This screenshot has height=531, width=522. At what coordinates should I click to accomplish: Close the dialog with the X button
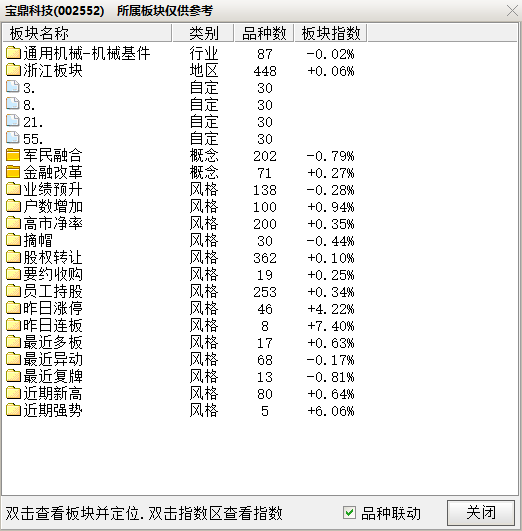pos(512,11)
